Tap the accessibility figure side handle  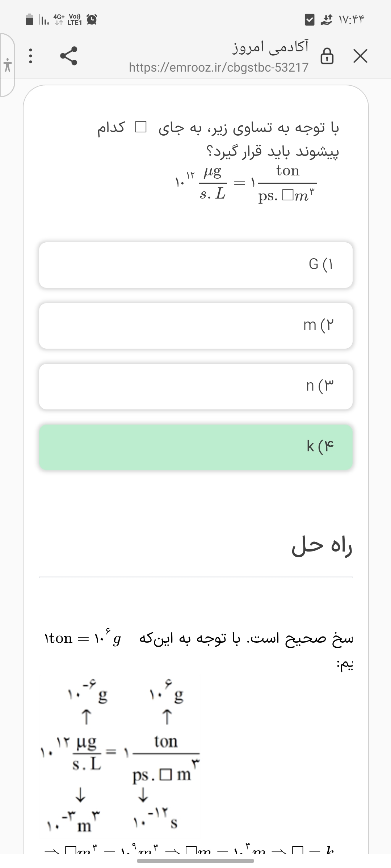[7, 65]
